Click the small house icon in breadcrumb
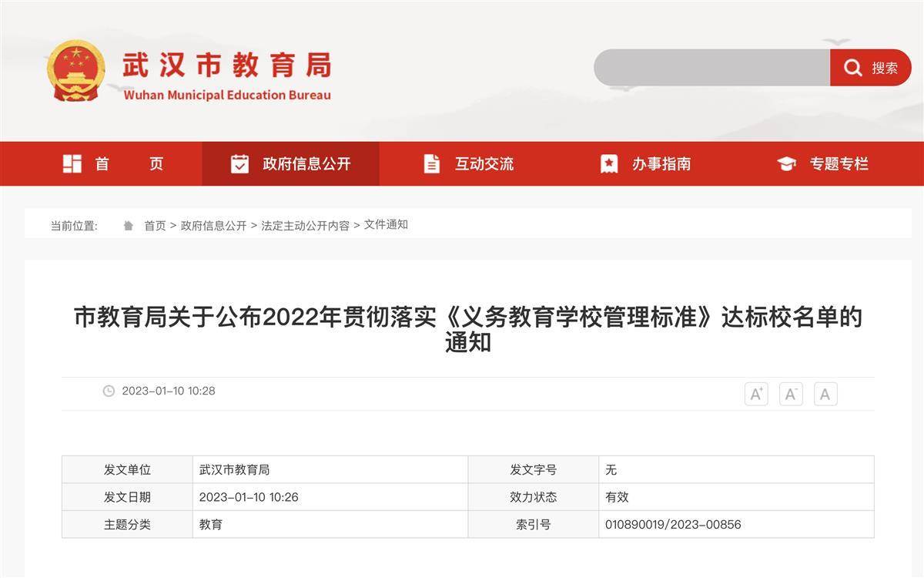Screen dimensions: 924x578 (x=129, y=226)
